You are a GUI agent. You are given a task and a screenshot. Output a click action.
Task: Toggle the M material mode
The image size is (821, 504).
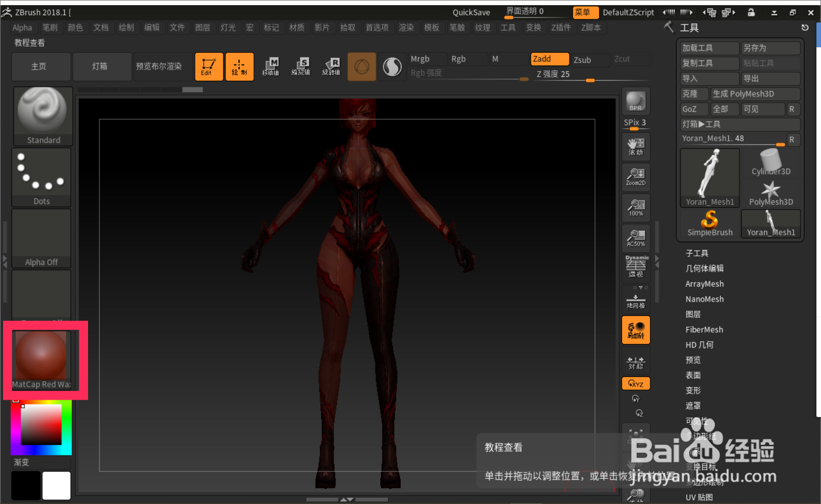click(509, 59)
